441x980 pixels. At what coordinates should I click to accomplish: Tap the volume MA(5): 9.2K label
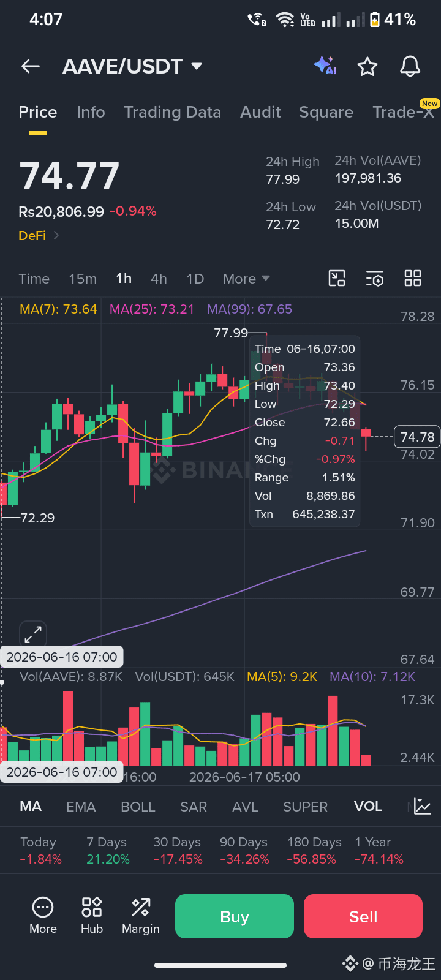pyautogui.click(x=282, y=677)
